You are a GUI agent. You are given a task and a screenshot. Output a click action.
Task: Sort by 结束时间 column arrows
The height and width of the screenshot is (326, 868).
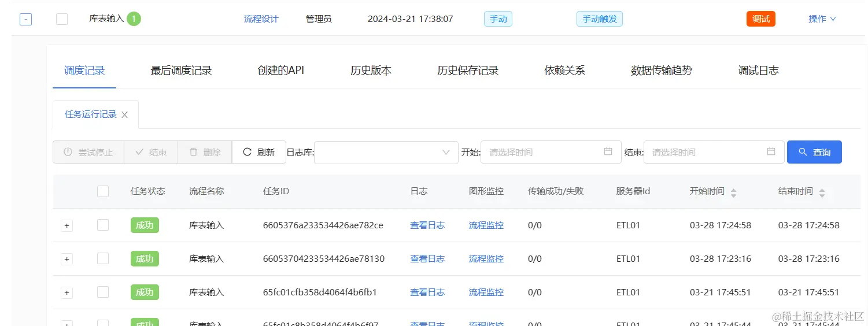(x=822, y=193)
